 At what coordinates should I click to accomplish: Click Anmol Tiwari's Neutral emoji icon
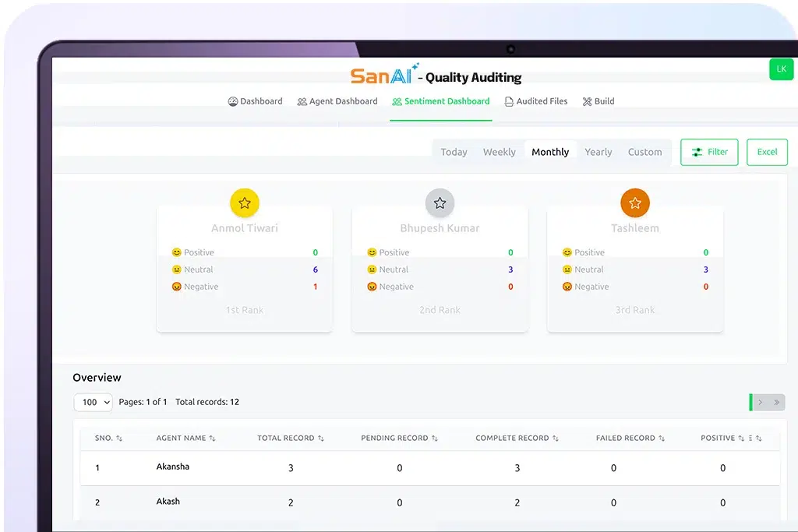[x=177, y=270]
